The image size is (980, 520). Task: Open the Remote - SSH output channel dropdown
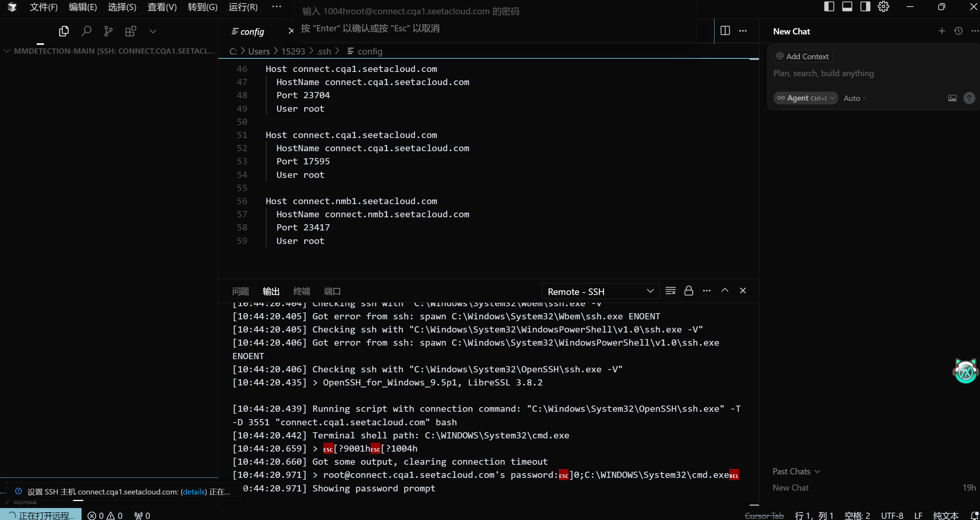pos(601,292)
